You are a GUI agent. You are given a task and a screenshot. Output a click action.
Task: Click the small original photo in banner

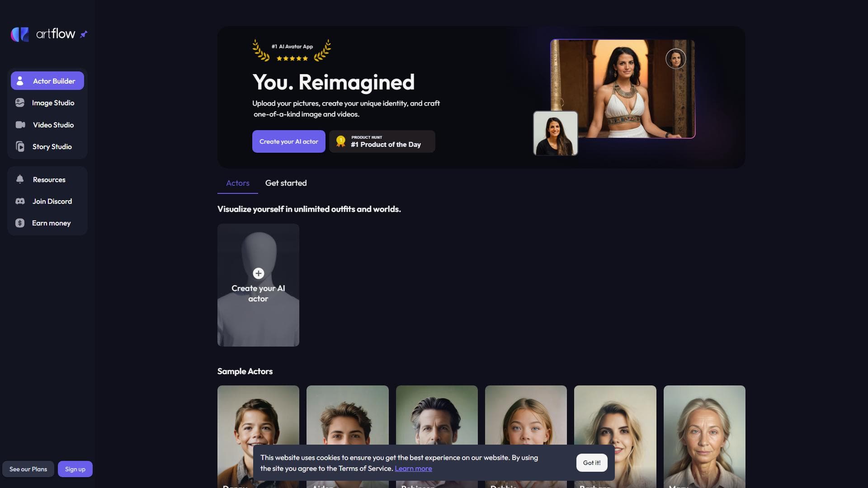coord(555,133)
